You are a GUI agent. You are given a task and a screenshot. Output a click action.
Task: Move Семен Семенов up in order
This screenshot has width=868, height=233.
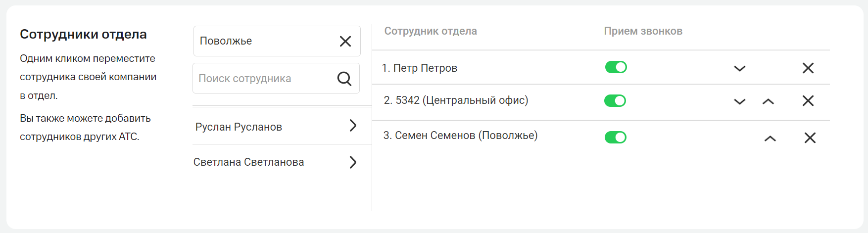click(770, 139)
